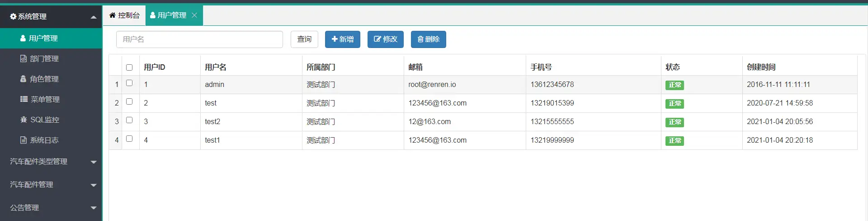Click the 正常 status badge for test2
The image size is (868, 221).
click(675, 122)
